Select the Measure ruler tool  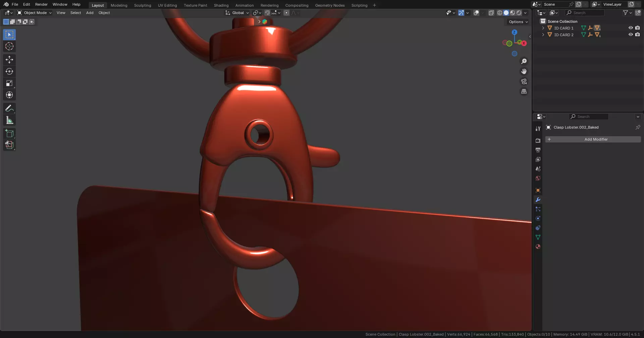point(9,120)
